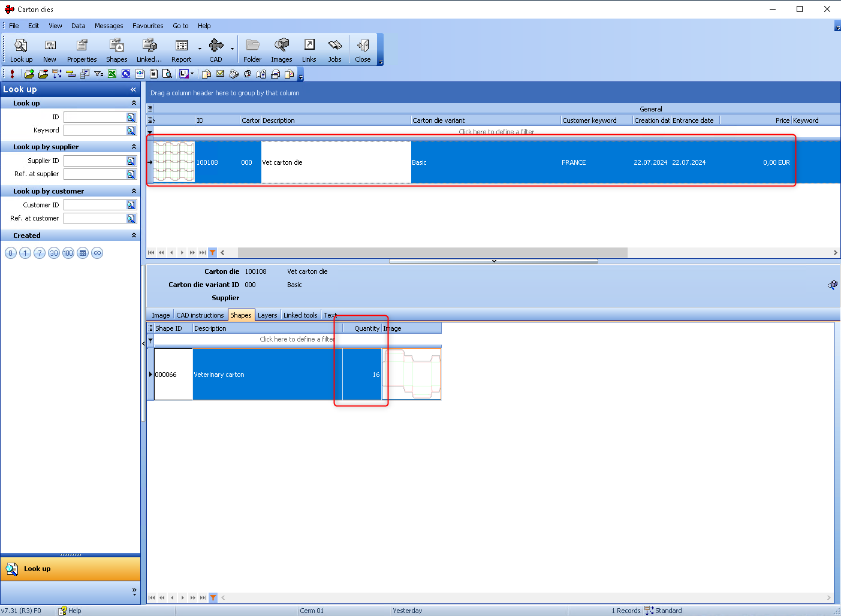This screenshot has width=841, height=616.
Task: Open the File menu
Action: pos(14,26)
